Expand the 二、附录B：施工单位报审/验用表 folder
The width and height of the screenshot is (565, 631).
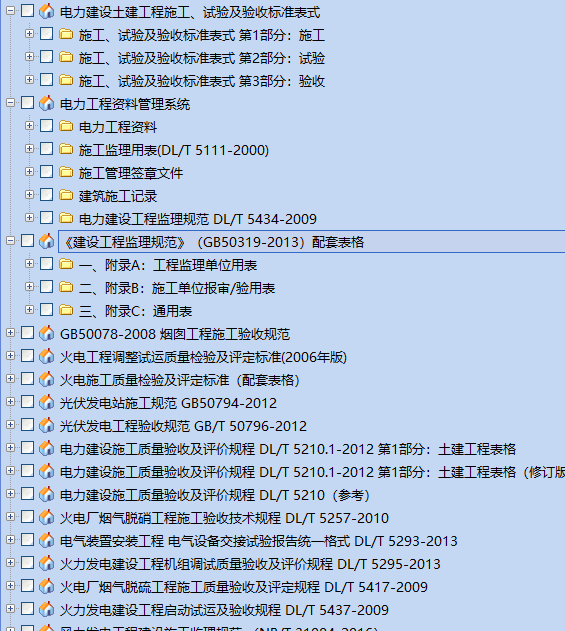[29, 287]
